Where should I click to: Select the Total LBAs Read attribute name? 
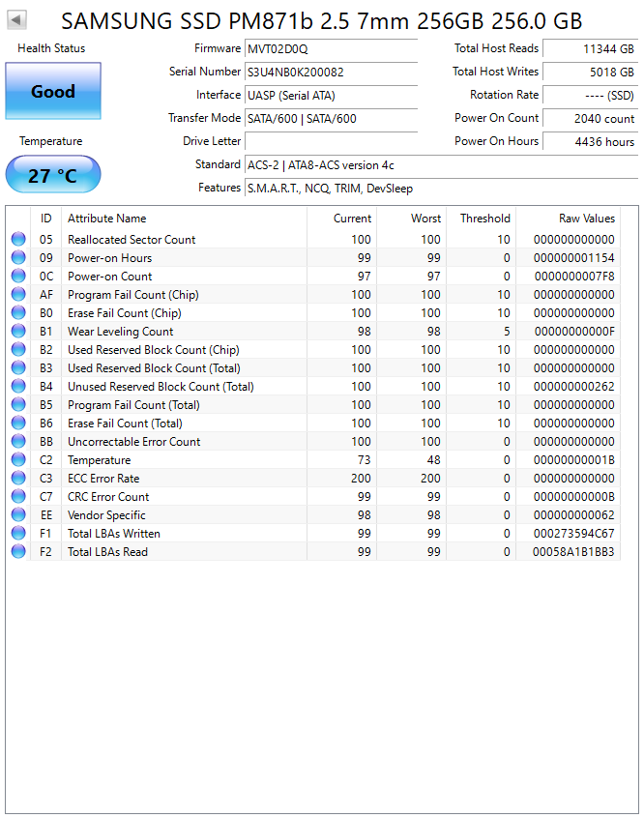point(107,551)
